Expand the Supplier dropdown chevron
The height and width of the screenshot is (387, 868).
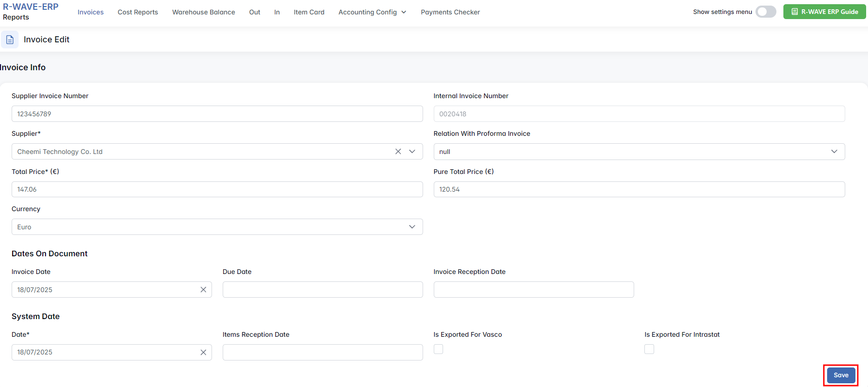pyautogui.click(x=412, y=152)
